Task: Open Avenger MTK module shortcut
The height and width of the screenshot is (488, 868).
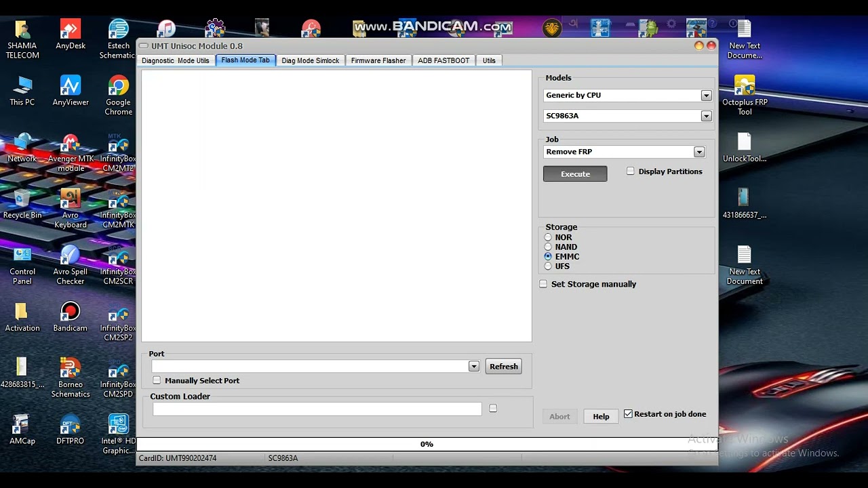Action: tap(71, 144)
